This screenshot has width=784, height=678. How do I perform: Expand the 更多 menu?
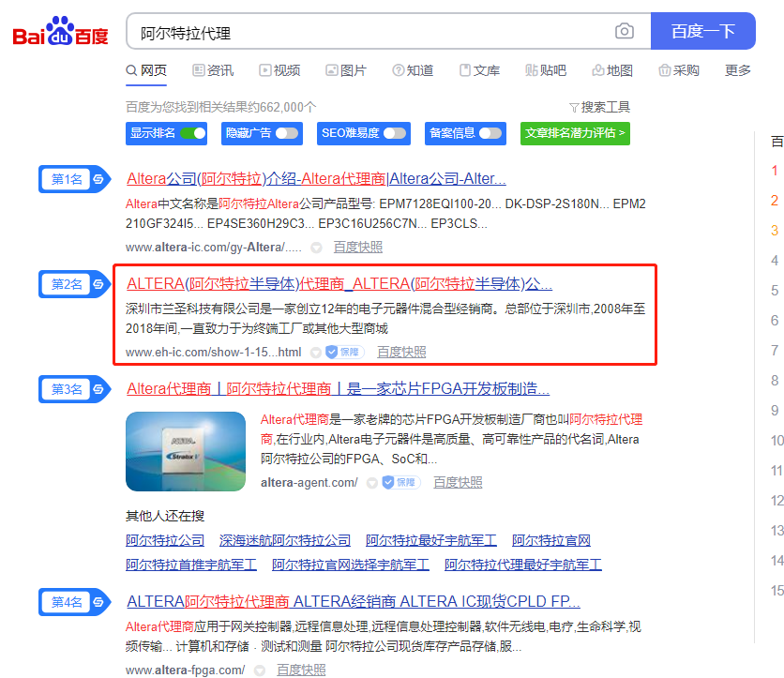[738, 70]
